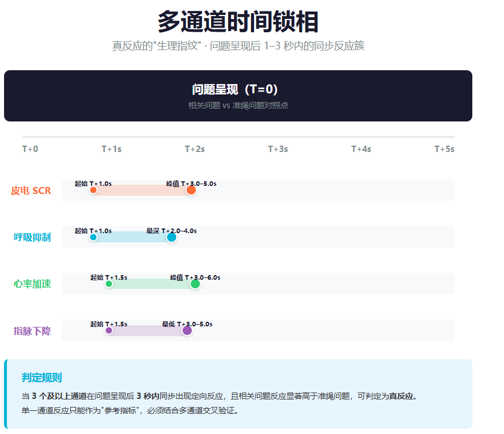Click the green 心率加速 peak dot
The width and height of the screenshot is (504, 434).
pyautogui.click(x=195, y=284)
